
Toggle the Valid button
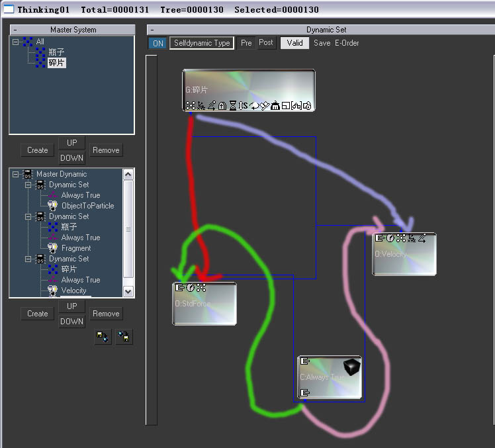[294, 43]
